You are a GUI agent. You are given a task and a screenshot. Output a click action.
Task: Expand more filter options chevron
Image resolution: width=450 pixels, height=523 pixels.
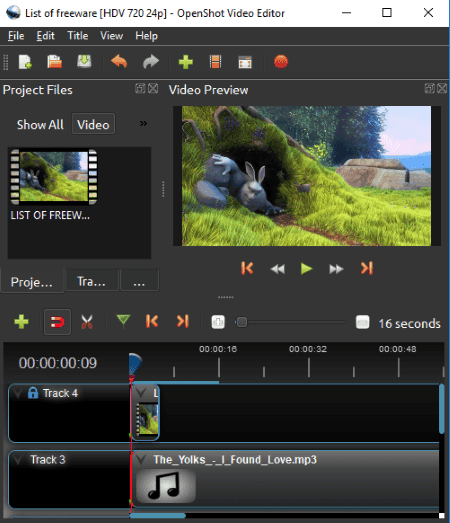(143, 124)
